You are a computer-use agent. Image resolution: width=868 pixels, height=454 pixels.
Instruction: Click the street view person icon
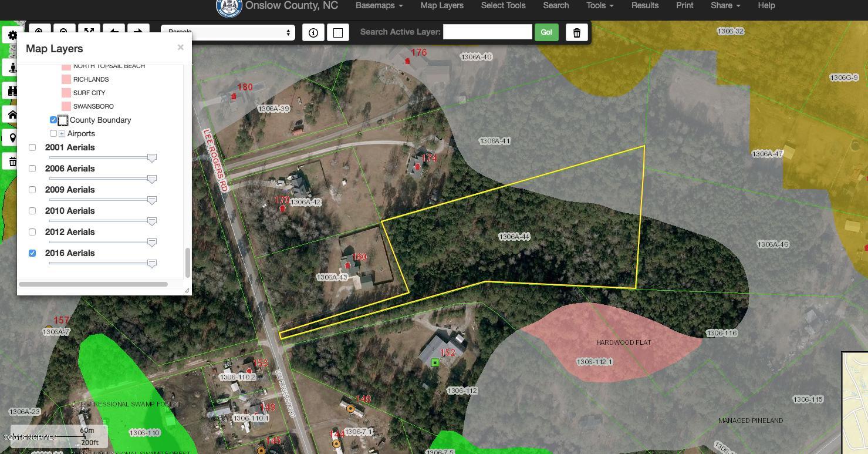tap(12, 68)
